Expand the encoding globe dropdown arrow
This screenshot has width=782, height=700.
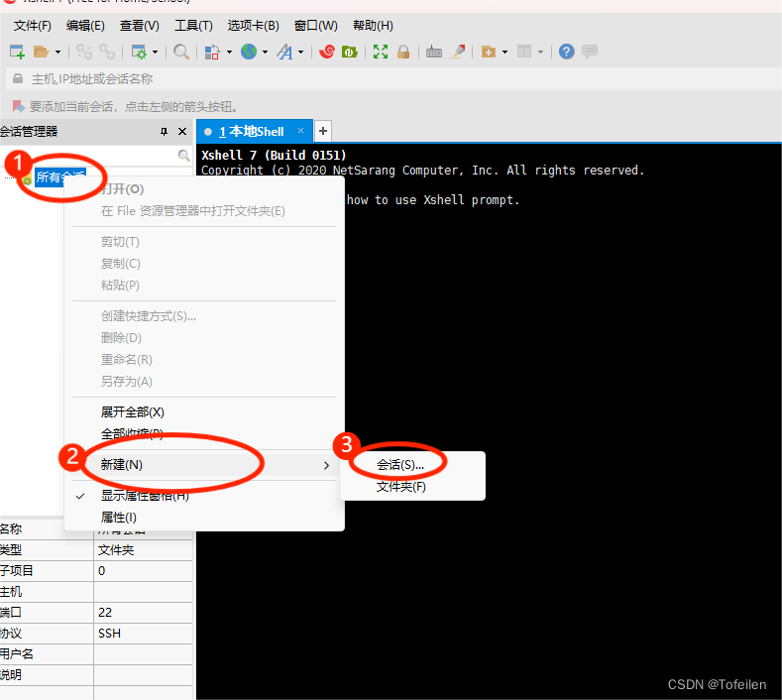click(265, 52)
